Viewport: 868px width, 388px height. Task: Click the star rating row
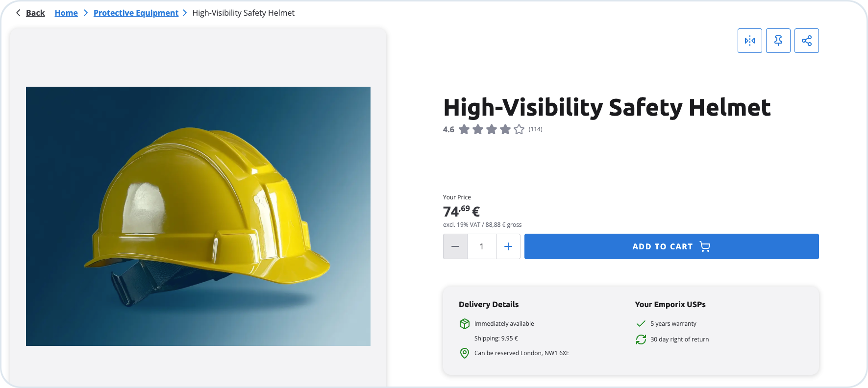[491, 129]
